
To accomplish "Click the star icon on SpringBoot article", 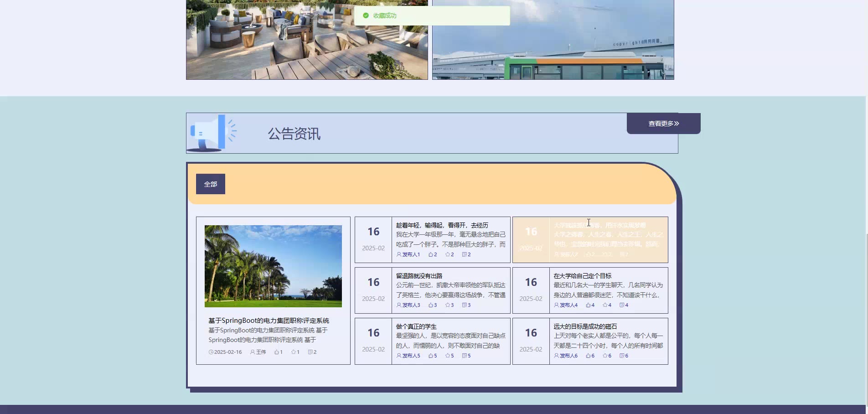I will coord(293,352).
